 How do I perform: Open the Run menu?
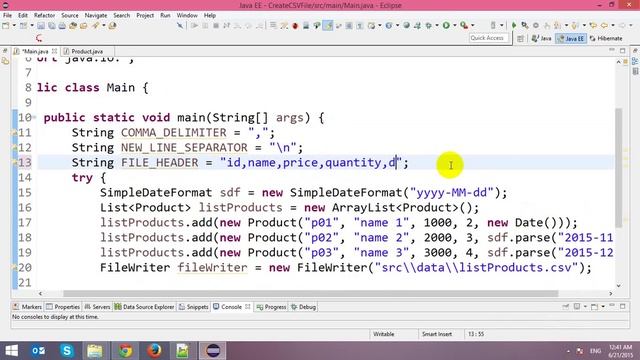(165, 15)
